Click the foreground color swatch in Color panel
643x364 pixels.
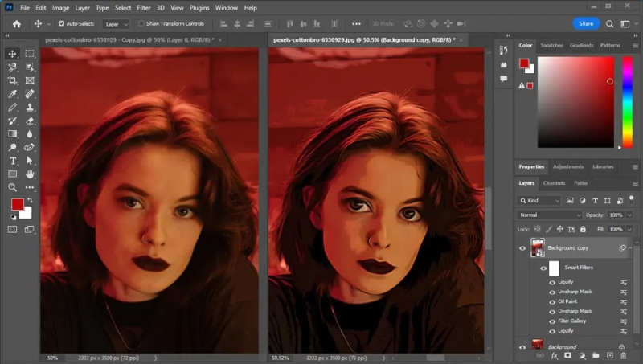pyautogui.click(x=524, y=63)
